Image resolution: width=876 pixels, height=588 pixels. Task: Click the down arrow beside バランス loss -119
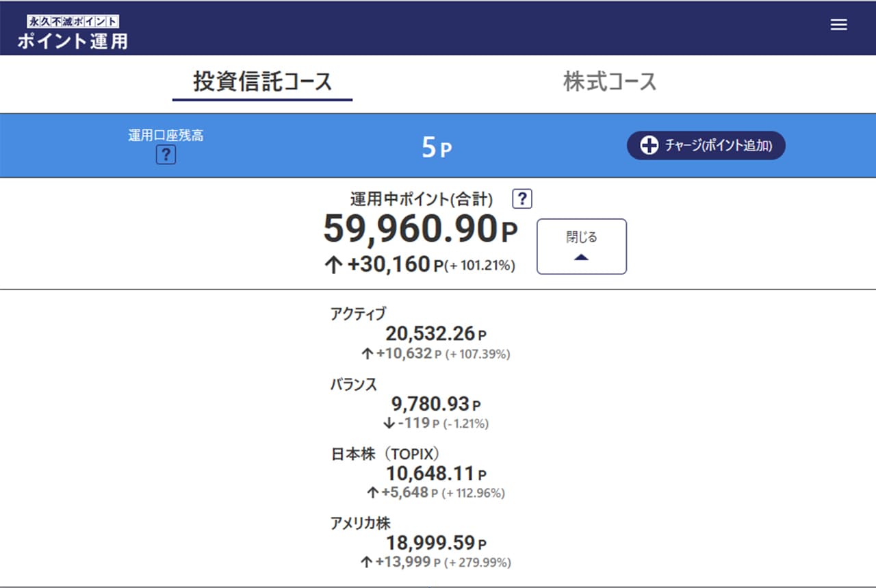[389, 423]
